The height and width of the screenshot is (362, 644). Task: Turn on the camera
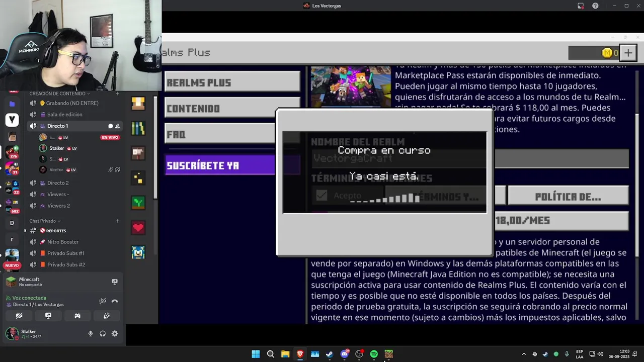[19, 316]
